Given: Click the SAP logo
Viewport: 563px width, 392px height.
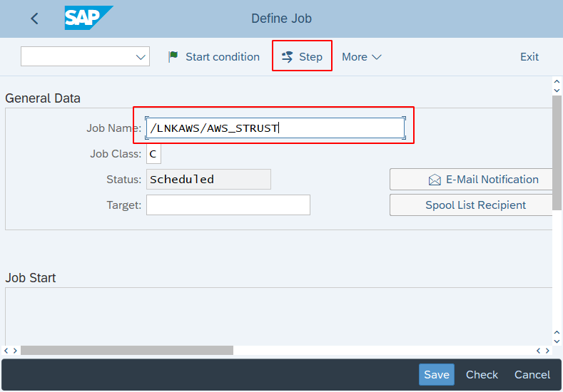Looking at the screenshot, I should click(x=88, y=18).
